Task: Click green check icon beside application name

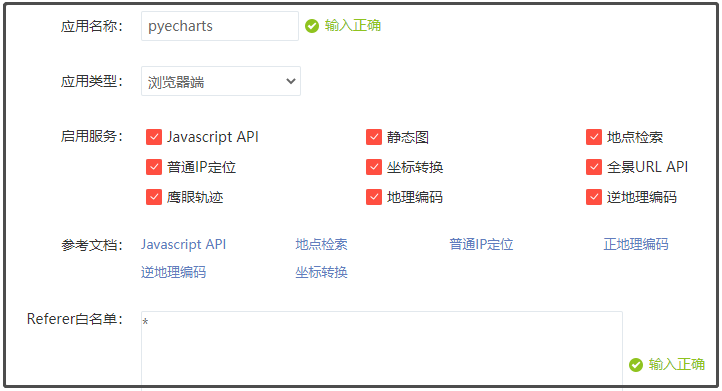Action: (x=312, y=26)
